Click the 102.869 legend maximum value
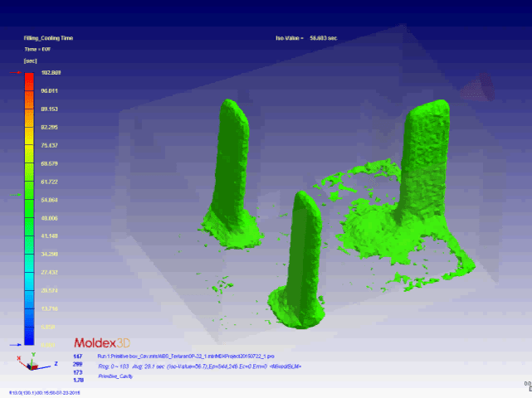Viewport: 532px width, 398px height. tap(51, 72)
